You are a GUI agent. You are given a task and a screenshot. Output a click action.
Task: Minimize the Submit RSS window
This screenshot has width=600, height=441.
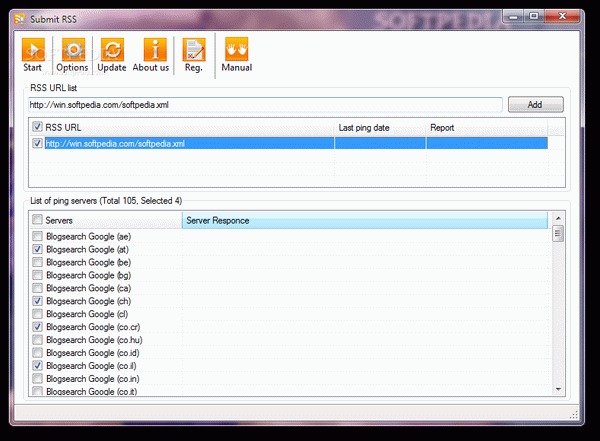514,16
